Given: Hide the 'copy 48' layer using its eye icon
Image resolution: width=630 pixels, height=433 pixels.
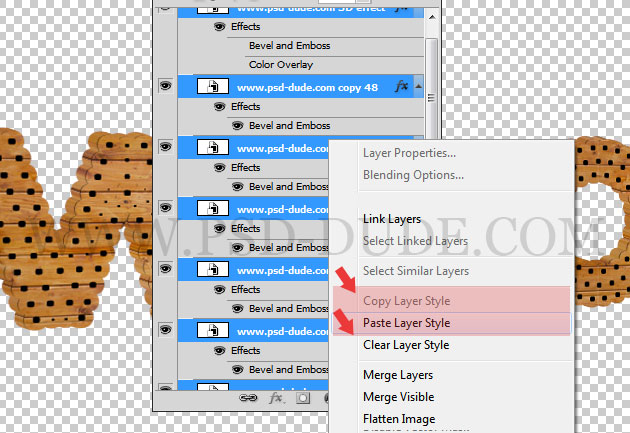Looking at the screenshot, I should 166,86.
